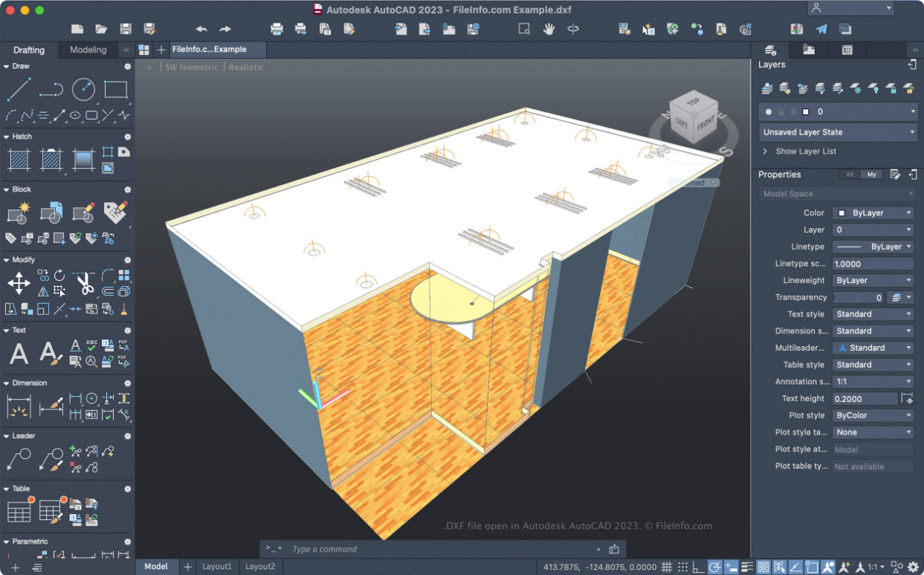Click the SW Isometric view label
The image size is (924, 575).
[x=192, y=67]
